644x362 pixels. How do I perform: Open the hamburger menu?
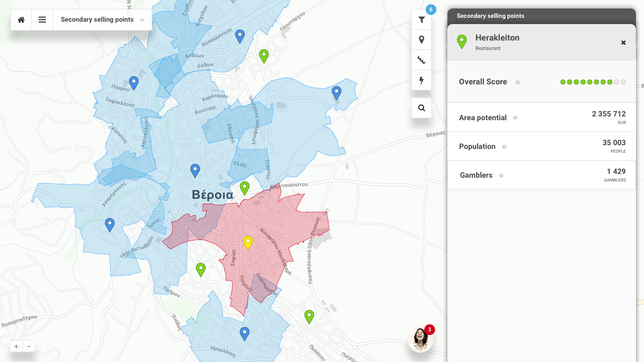click(42, 20)
